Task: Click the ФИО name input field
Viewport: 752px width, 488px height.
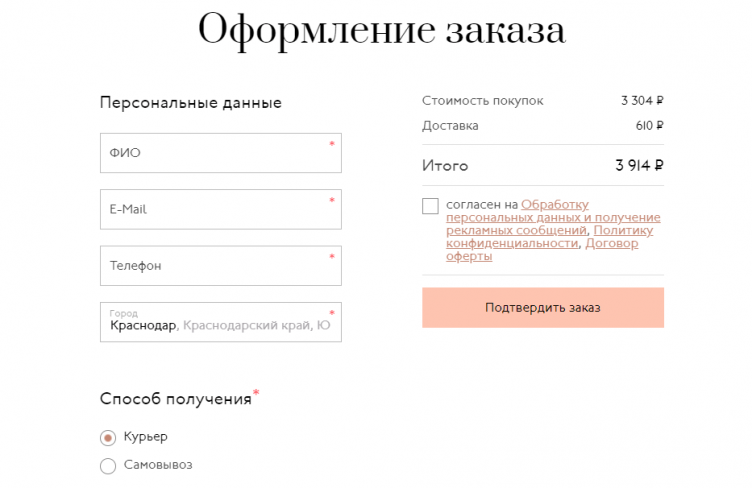Action: click(220, 153)
